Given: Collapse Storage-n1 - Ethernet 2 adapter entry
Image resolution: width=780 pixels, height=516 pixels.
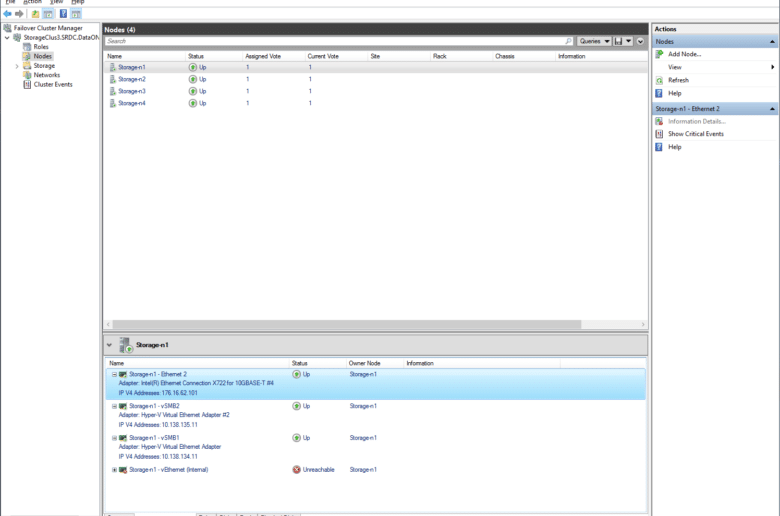Looking at the screenshot, I should pyautogui.click(x=114, y=374).
